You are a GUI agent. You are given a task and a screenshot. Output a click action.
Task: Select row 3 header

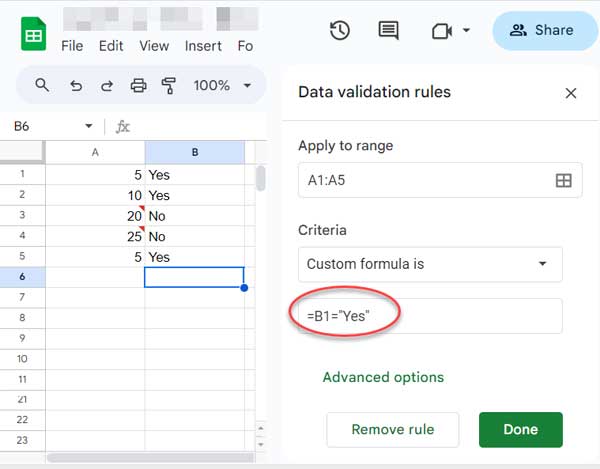click(22, 215)
